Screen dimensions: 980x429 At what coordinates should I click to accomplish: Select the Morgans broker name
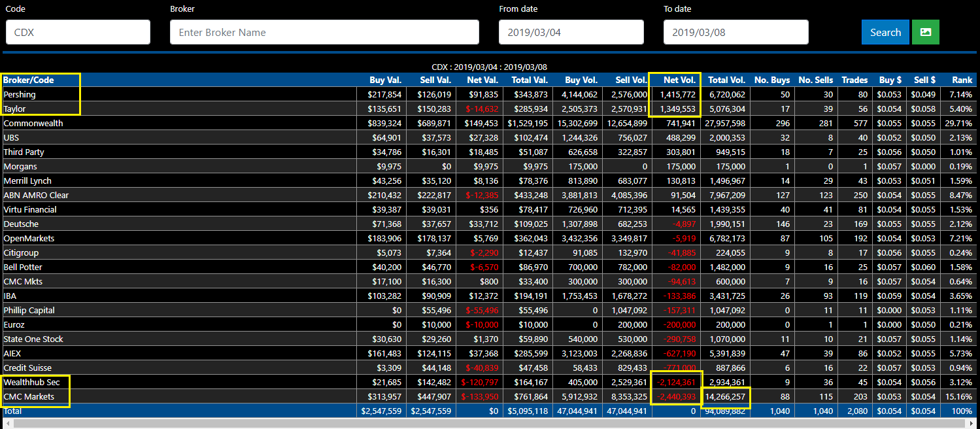[x=21, y=166]
